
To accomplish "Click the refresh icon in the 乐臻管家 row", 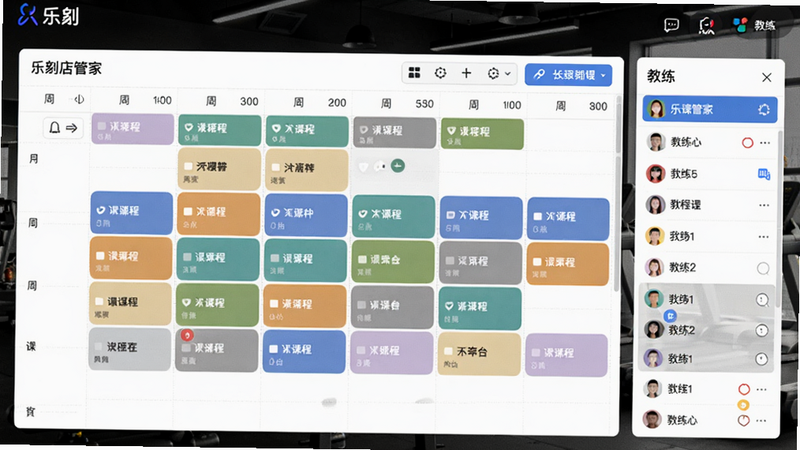I will 764,109.
